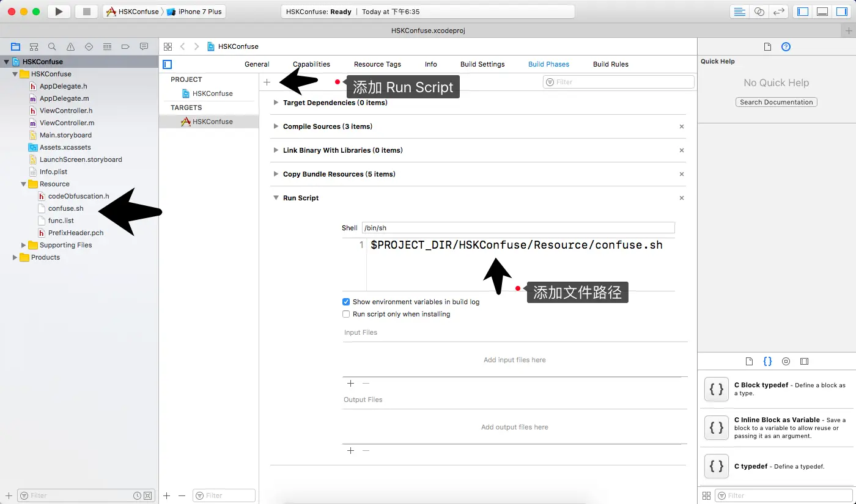The width and height of the screenshot is (856, 504).
Task: Expand Compile Sources section
Action: tap(276, 126)
